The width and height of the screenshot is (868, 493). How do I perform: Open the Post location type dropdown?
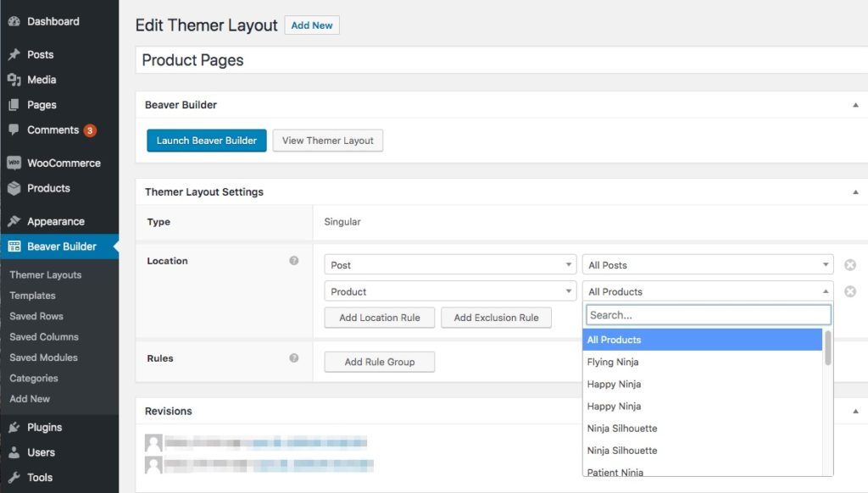449,264
